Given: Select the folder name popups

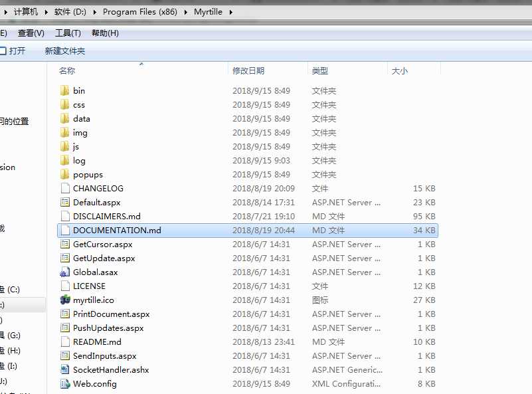Looking at the screenshot, I should [x=88, y=175].
